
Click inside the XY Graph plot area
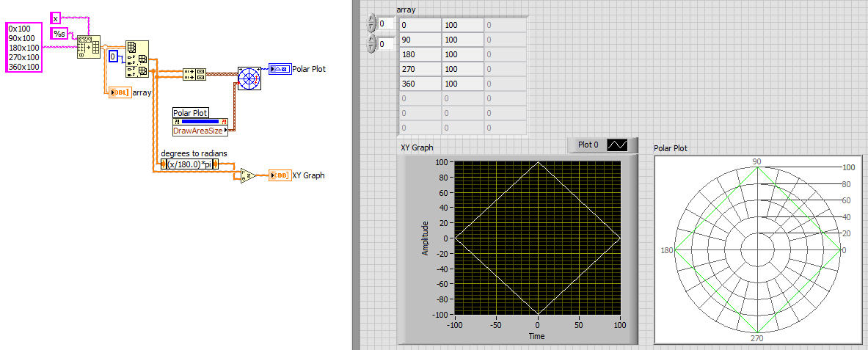coord(537,238)
